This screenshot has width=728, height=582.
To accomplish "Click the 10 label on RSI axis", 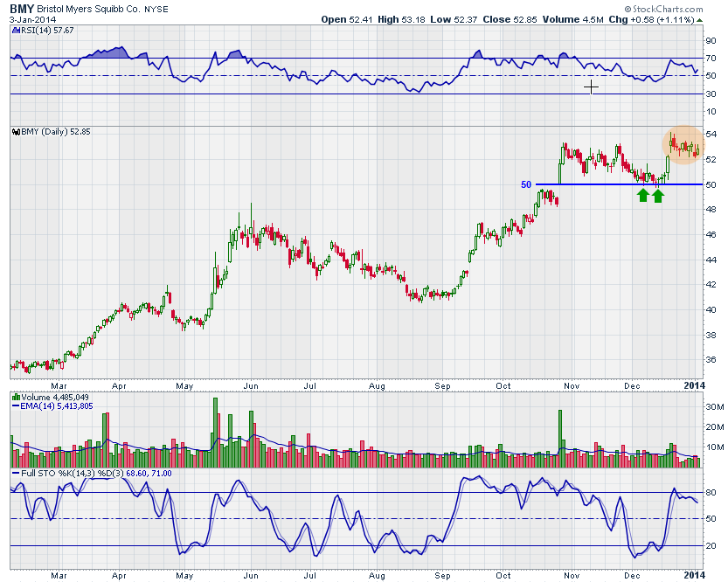I will [x=711, y=111].
